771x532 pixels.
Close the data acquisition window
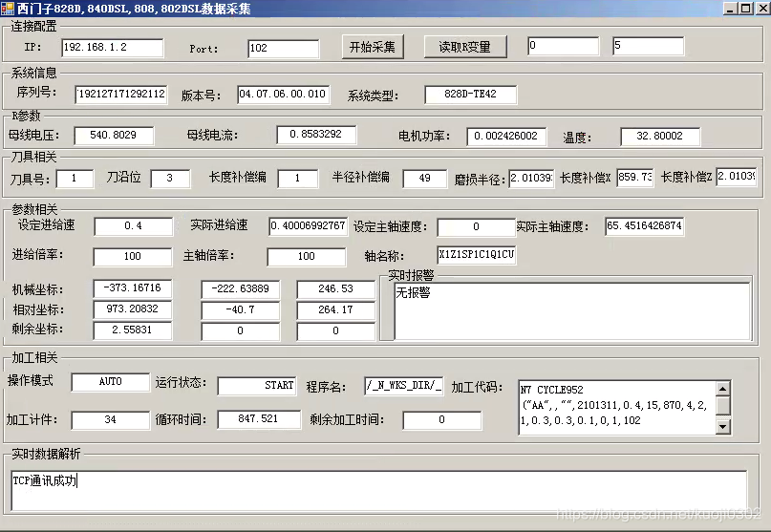tap(763, 8)
